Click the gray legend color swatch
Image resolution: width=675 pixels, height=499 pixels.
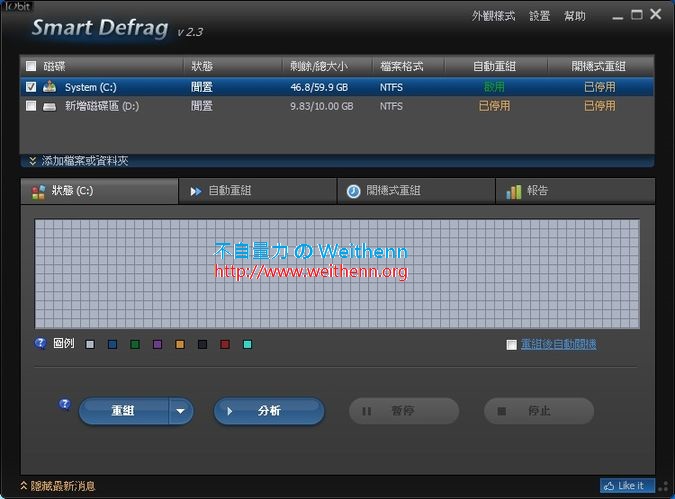tap(90, 344)
